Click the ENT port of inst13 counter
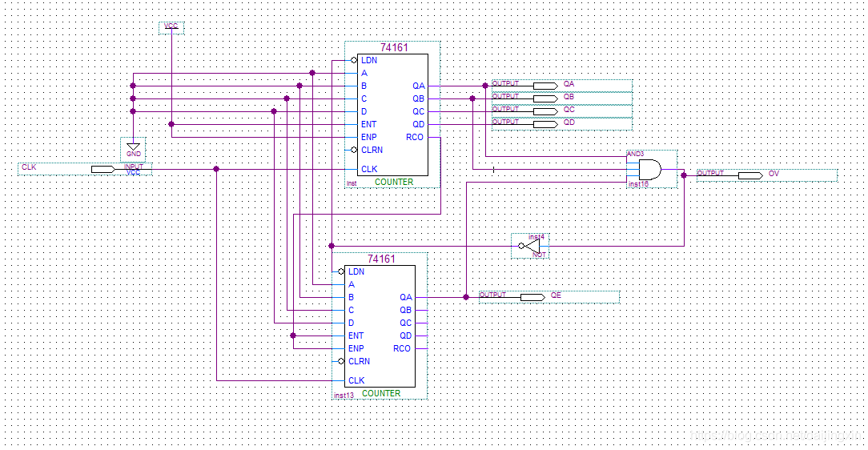This screenshot has width=868, height=450. 356,336
